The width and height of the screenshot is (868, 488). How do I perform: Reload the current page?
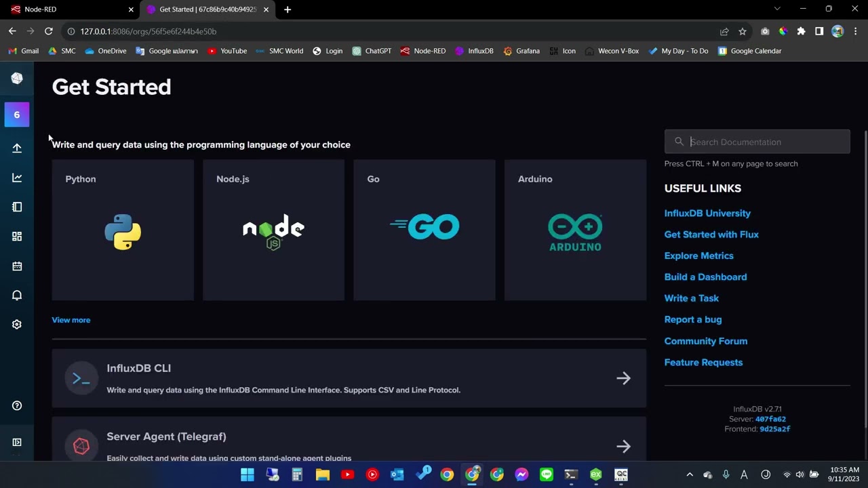(x=49, y=31)
